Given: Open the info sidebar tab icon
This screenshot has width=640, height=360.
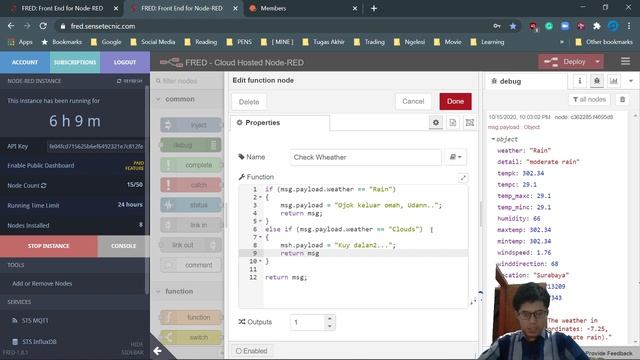Looking at the screenshot, I should coord(580,81).
